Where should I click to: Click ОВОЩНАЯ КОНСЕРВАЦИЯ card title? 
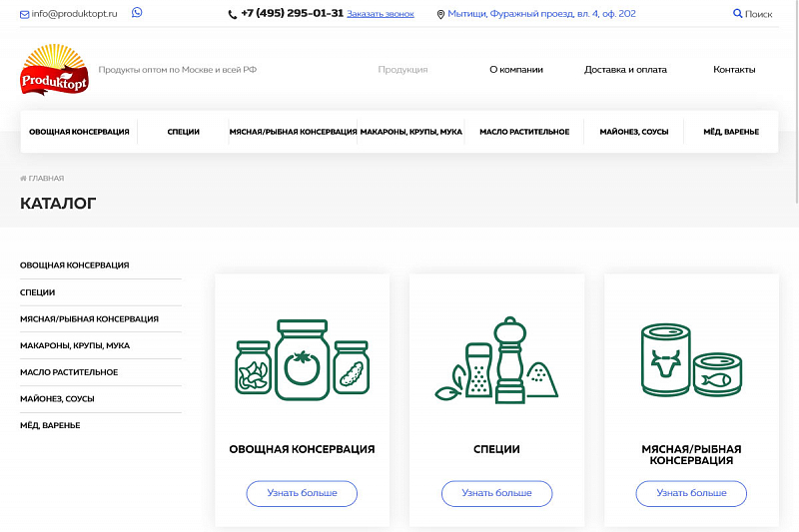(x=303, y=449)
